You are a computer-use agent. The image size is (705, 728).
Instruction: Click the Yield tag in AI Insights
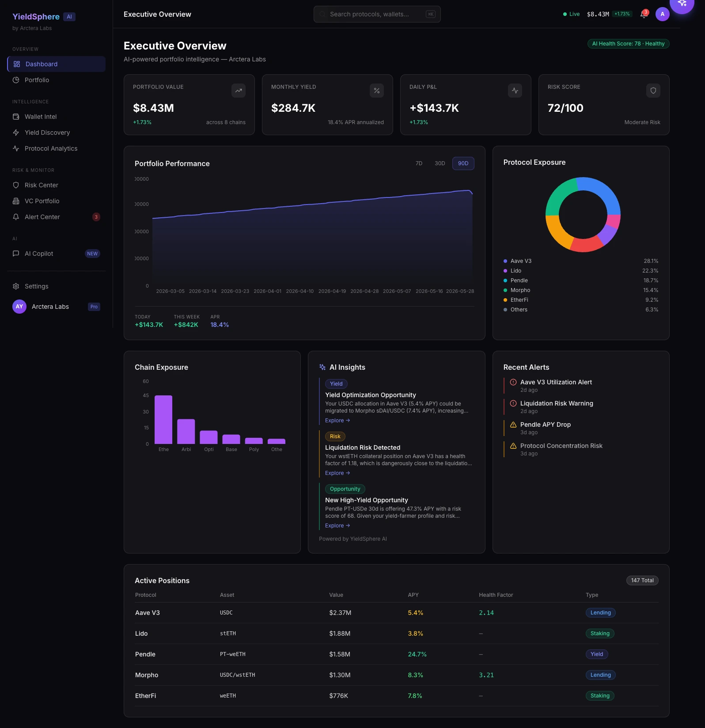336,384
